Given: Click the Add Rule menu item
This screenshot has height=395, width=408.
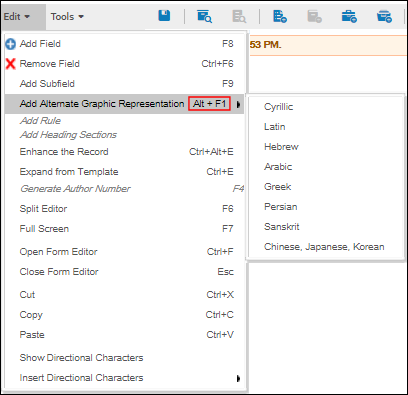Looking at the screenshot, I should pos(125,121).
